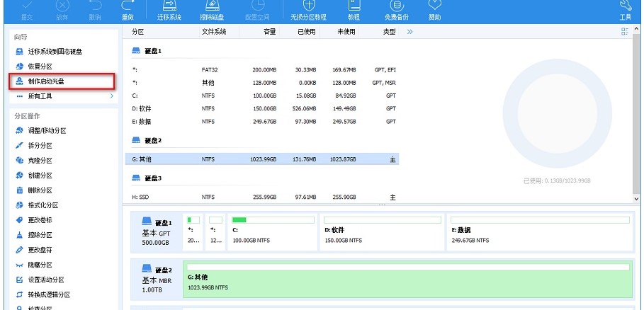The height and width of the screenshot is (310, 644).
Task: Click the 免费备份 (Free Backup) icon
Action: [396, 10]
